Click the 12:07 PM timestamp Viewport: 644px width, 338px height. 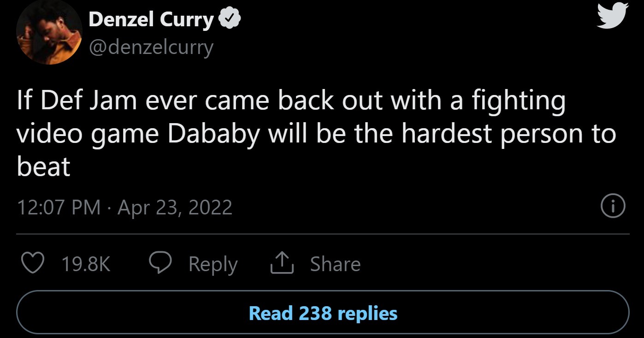pos(59,208)
